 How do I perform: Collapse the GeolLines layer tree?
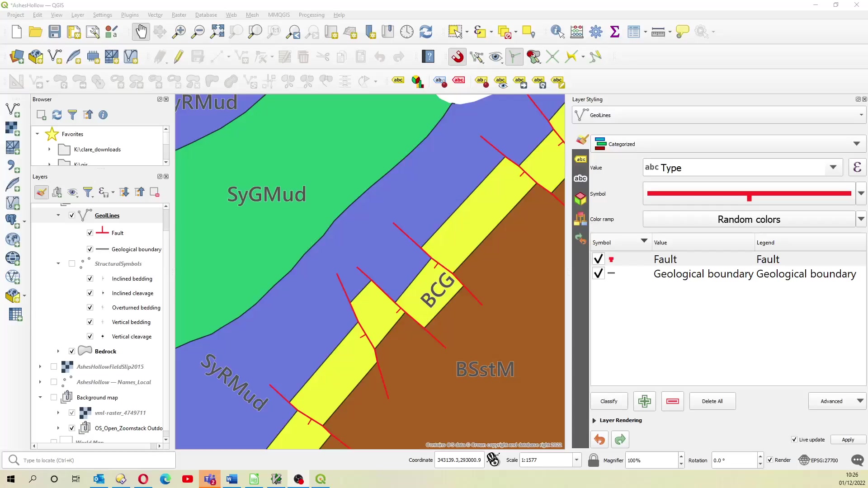(x=58, y=215)
